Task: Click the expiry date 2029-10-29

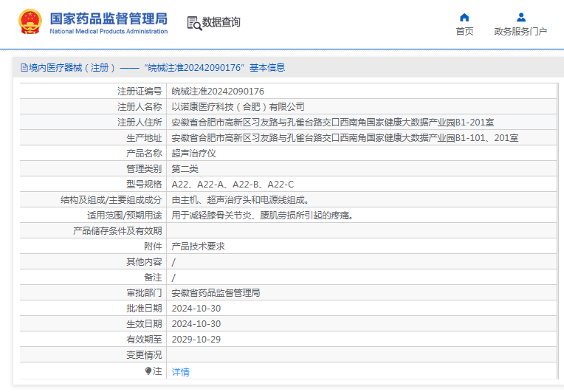Action: (196, 340)
